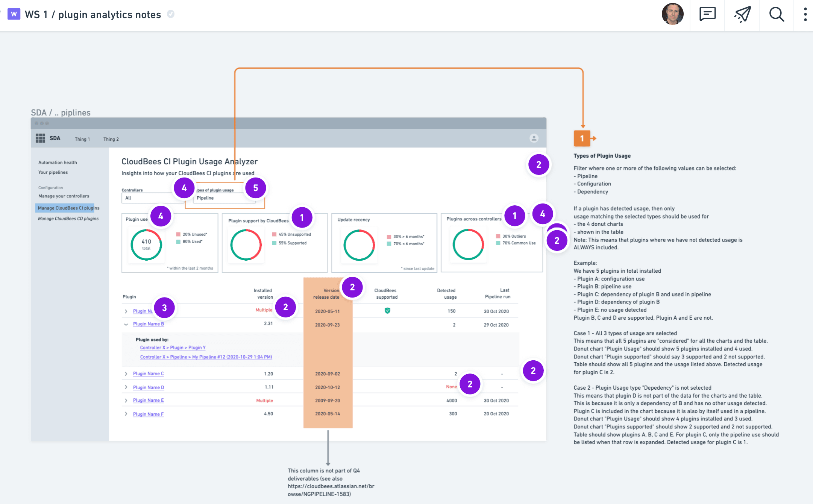The width and height of the screenshot is (813, 504).
Task: Open the Plugin Name F link
Action: [x=148, y=414]
